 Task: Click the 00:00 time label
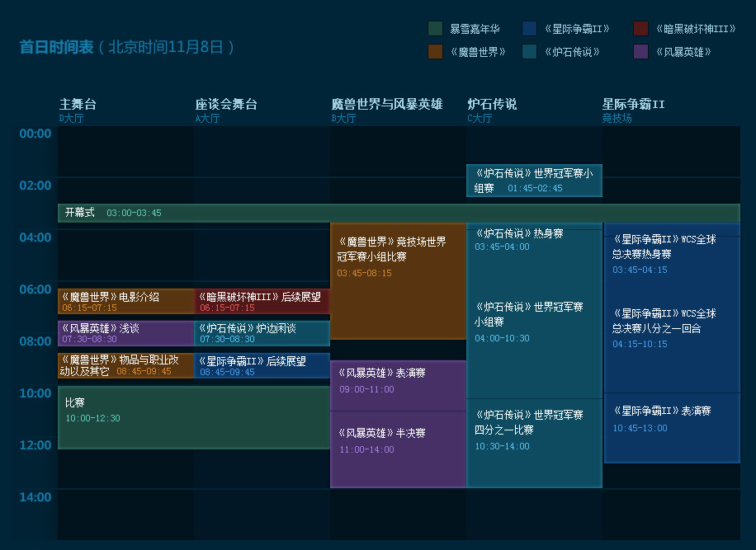pyautogui.click(x=35, y=134)
